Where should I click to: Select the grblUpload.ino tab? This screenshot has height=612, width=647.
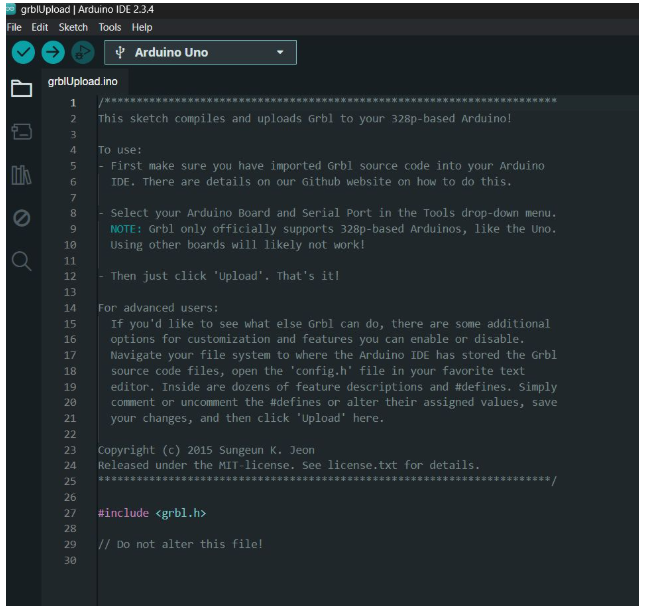[x=83, y=82]
